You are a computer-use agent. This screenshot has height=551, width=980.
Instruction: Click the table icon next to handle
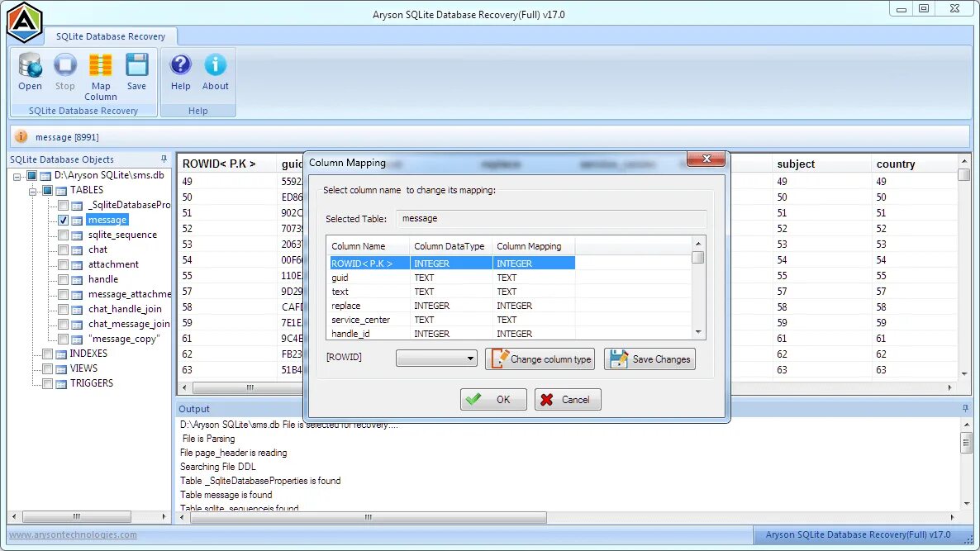77,280
